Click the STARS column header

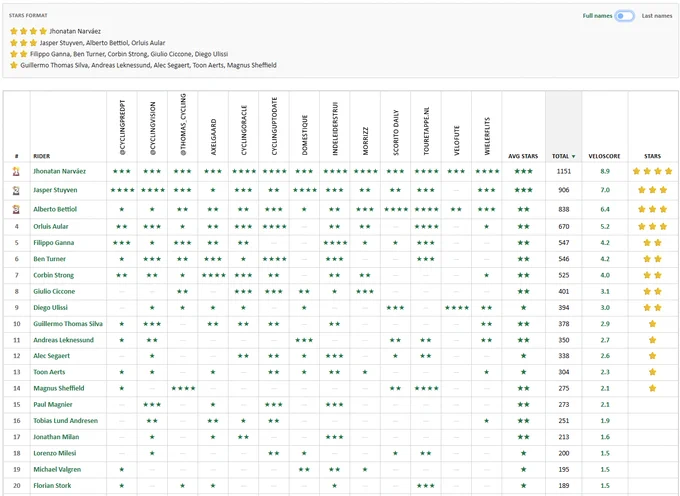pyautogui.click(x=652, y=156)
